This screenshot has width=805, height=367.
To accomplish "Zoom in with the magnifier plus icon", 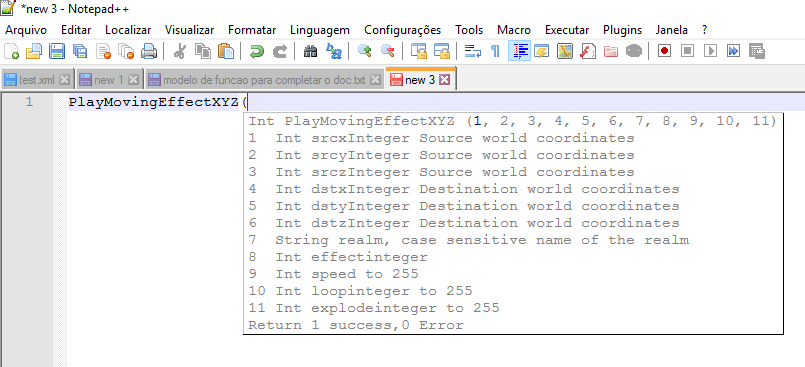I will 365,51.
